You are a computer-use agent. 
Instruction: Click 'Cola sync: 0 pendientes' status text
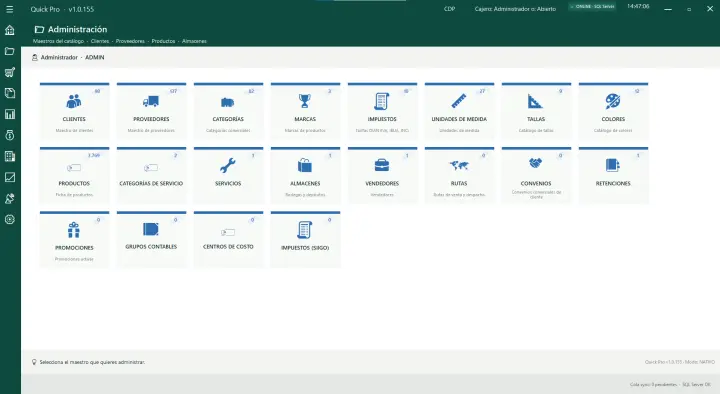[x=653, y=385]
